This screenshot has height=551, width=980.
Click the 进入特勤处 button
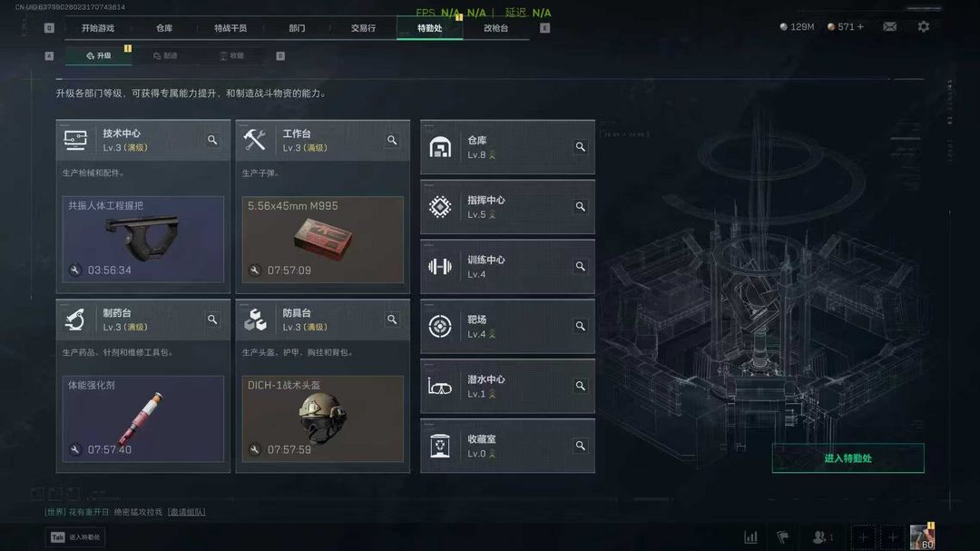point(848,458)
